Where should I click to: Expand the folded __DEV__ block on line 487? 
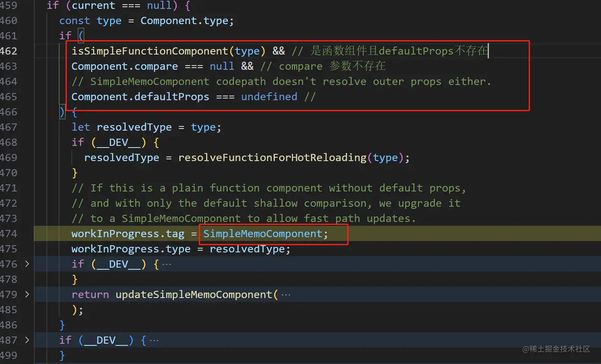(27, 340)
